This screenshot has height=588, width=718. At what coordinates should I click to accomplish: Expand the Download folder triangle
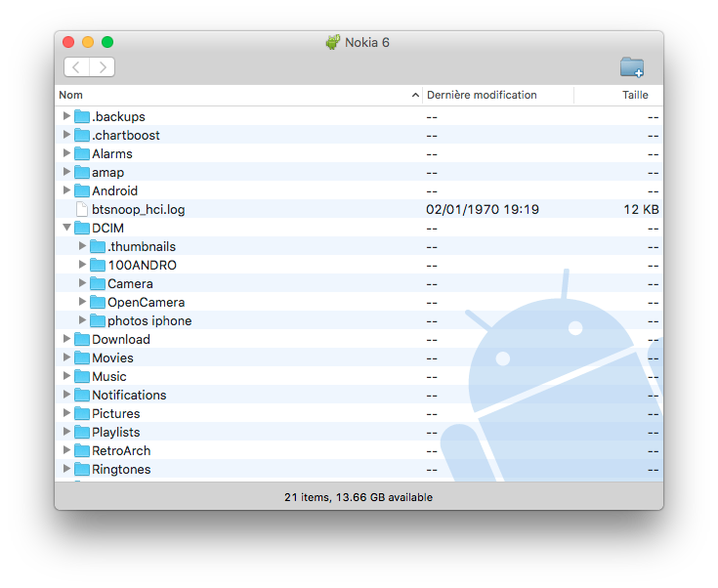[x=66, y=338]
